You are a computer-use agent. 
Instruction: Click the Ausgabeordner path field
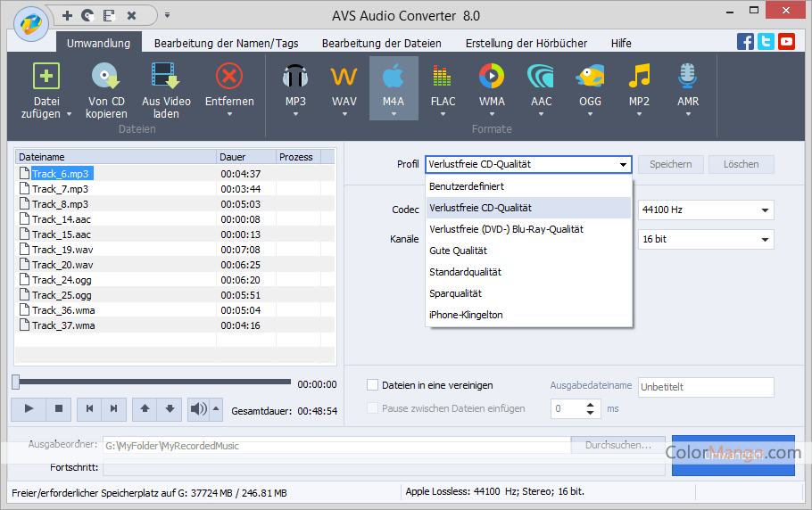click(336, 446)
